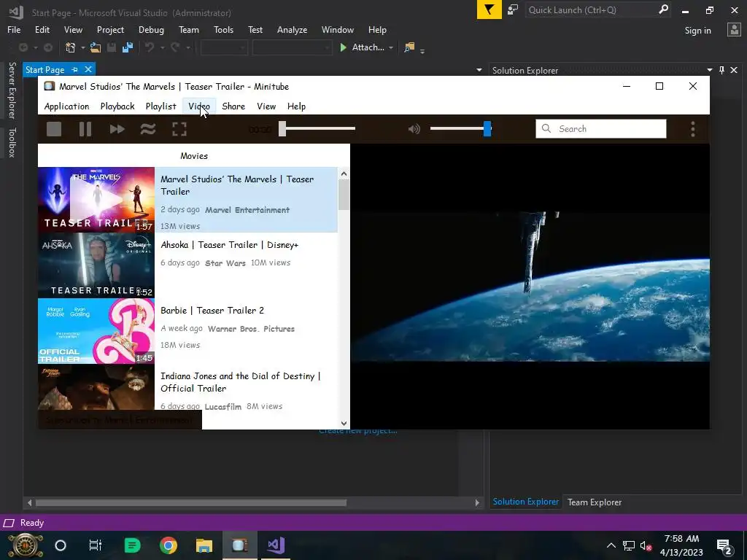
Task: Pin the Start Page tab
Action: tap(75, 69)
